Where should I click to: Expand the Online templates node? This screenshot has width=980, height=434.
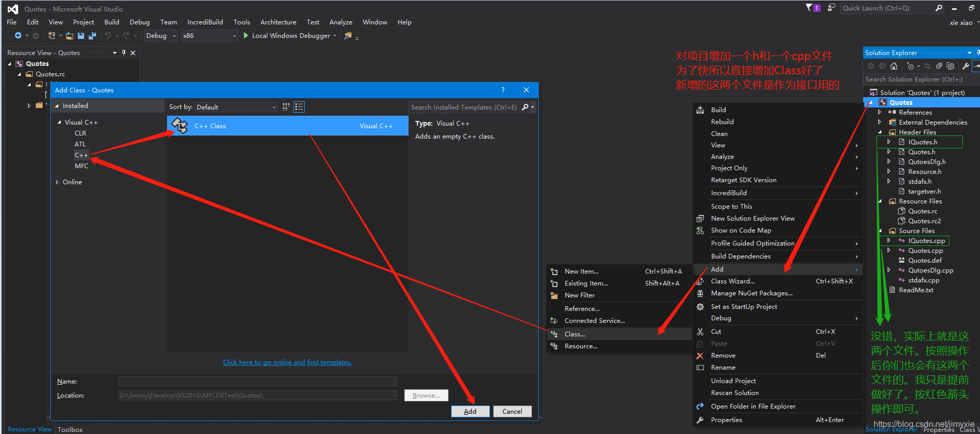57,182
